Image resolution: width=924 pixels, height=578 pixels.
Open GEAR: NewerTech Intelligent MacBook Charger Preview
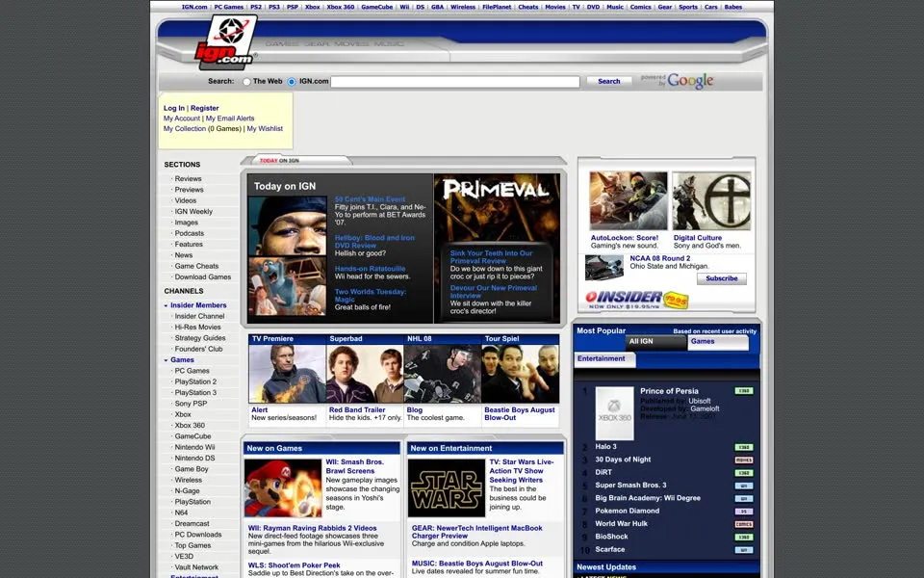click(477, 532)
